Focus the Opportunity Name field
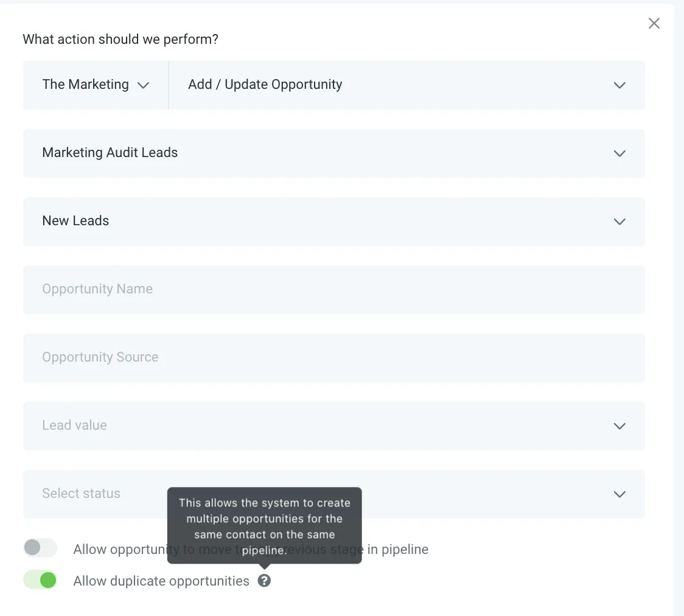Image resolution: width=684 pixels, height=616 pixels. (x=334, y=290)
